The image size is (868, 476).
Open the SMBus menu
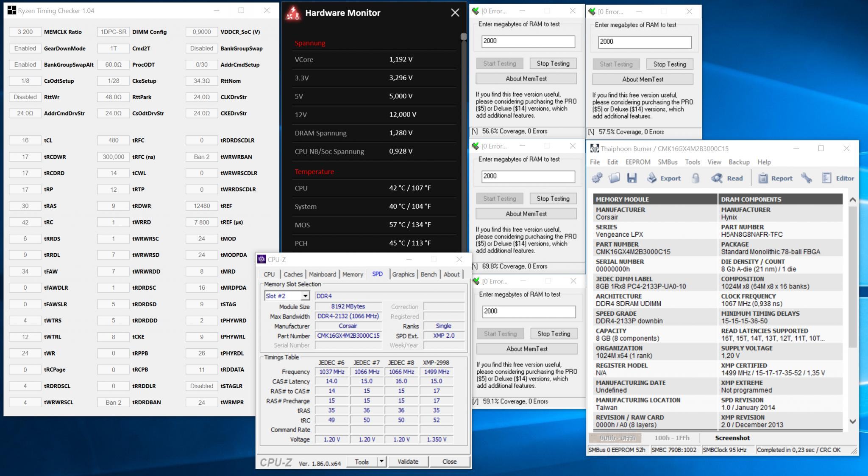click(x=667, y=162)
